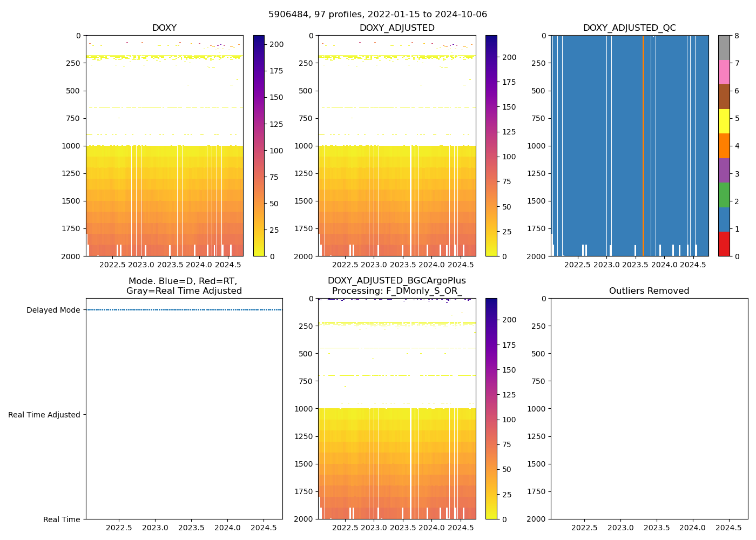
Task: Select the brown segment of QC colorbar
Action: [x=724, y=97]
